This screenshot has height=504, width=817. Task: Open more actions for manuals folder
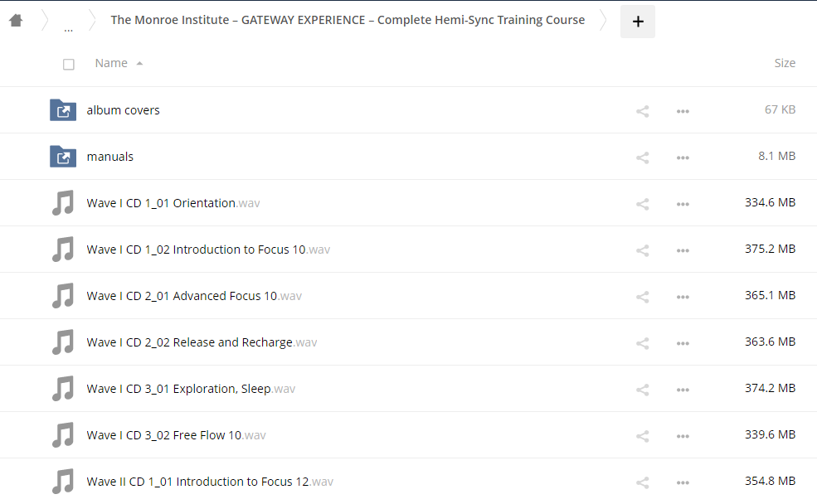click(x=683, y=157)
